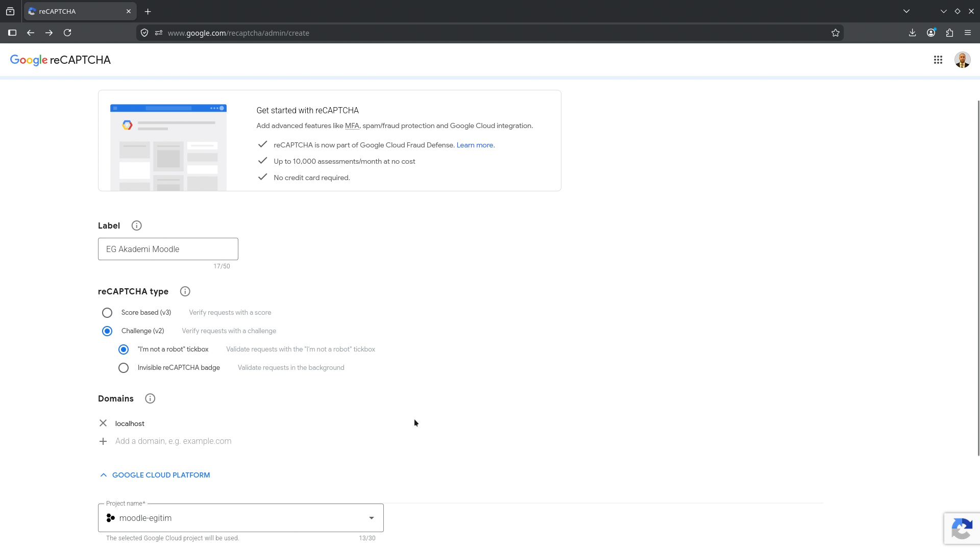
Task: Click the "13/30" character counter
Action: coord(367,538)
